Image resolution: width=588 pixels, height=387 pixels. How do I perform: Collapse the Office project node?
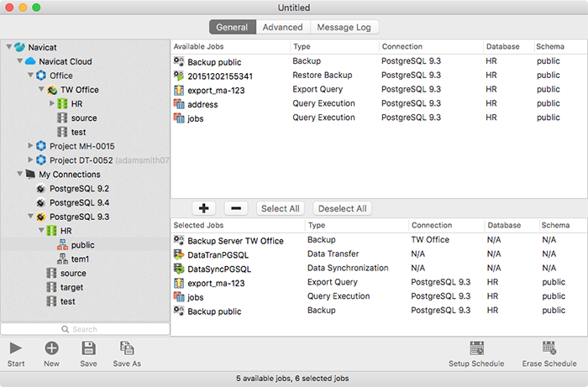click(31, 75)
